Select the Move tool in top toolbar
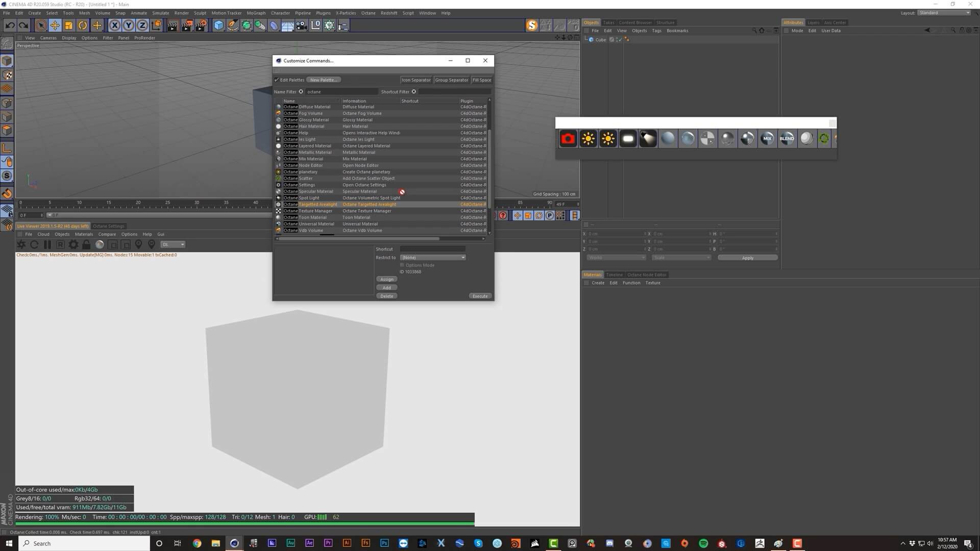This screenshot has height=551, width=980. pyautogui.click(x=55, y=26)
